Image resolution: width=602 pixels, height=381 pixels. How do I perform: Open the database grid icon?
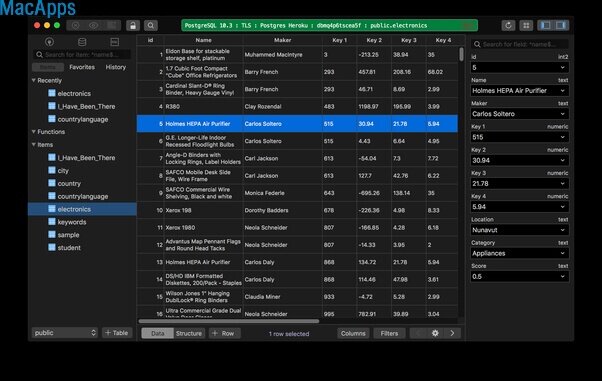[526, 25]
